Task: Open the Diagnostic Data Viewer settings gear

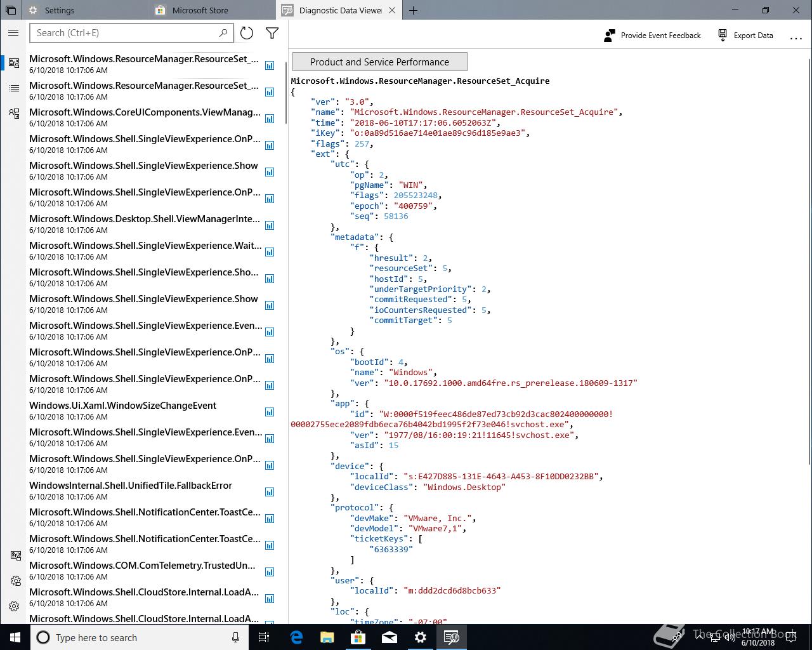Action: click(x=15, y=581)
